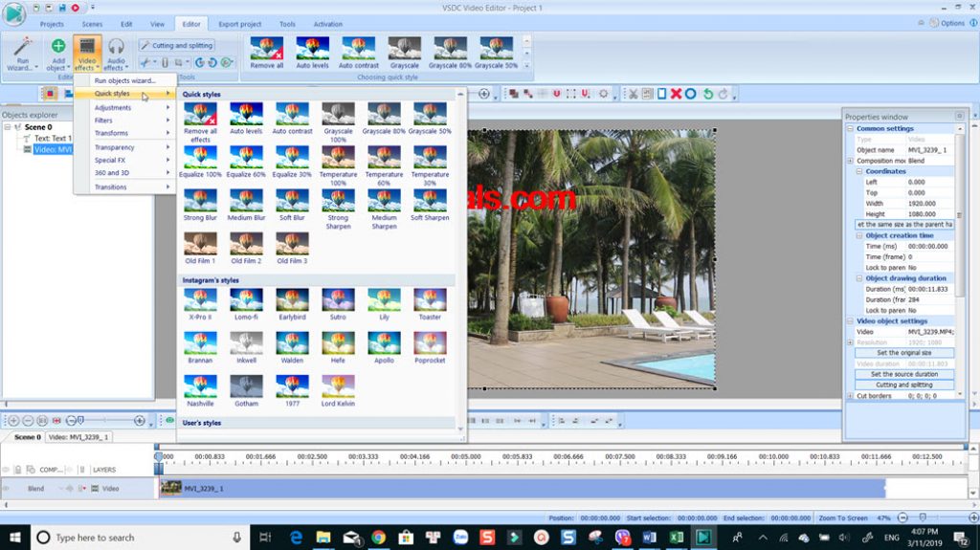980x550 pixels.
Task: Apply the Temperature 60% quick style
Action: (x=384, y=165)
